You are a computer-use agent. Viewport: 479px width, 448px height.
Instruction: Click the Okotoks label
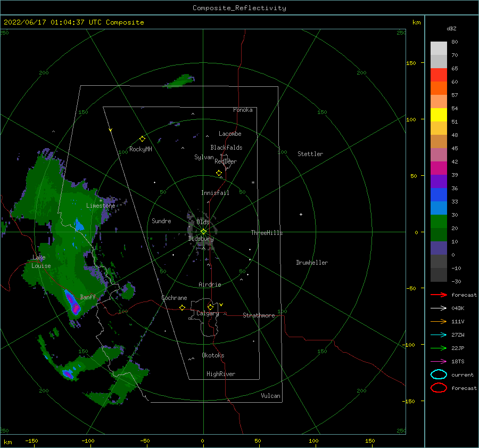pos(213,355)
